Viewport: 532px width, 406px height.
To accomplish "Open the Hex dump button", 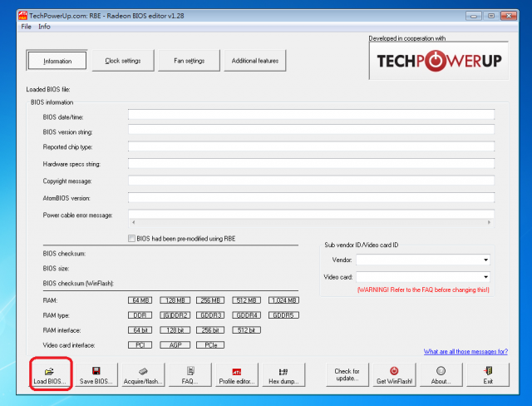I will [x=283, y=374].
